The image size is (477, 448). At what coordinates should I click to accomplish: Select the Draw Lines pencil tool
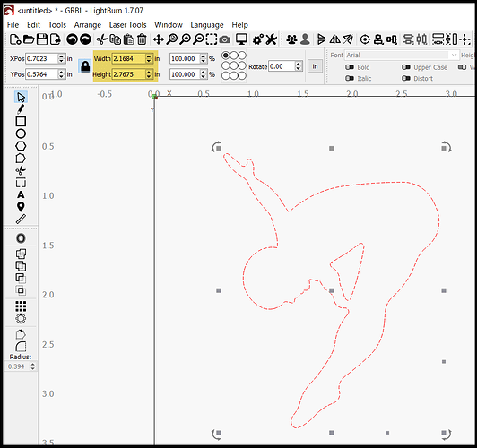(21, 109)
